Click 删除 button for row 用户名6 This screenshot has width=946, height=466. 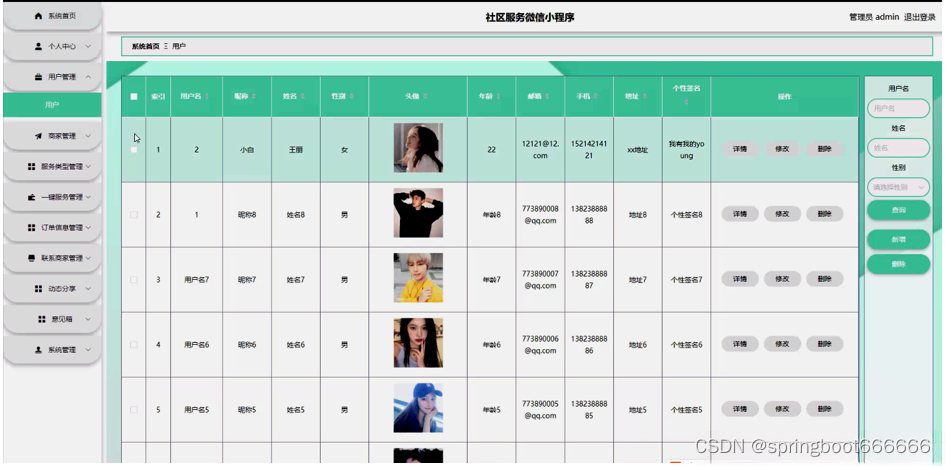825,344
